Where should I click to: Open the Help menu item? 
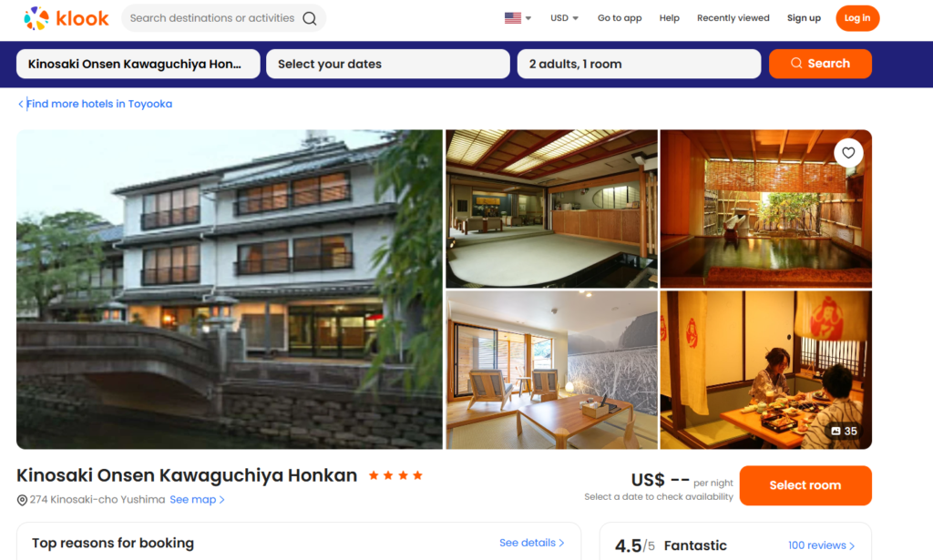pyautogui.click(x=669, y=18)
